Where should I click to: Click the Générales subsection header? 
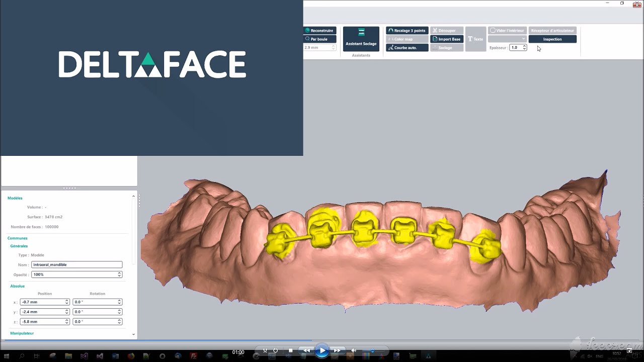point(19,246)
